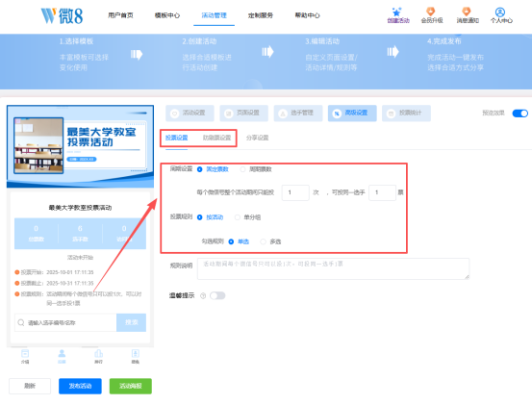Open 防刷票设置 sub-tab
This screenshot has height=405, width=532.
[217, 138]
